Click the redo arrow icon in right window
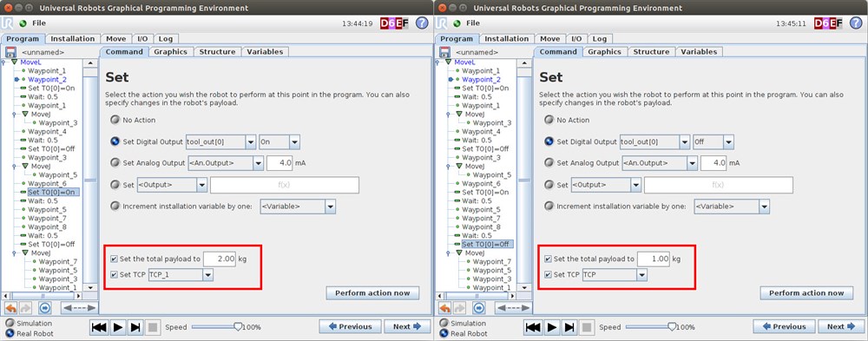This screenshot has height=341, width=868. 459,308
